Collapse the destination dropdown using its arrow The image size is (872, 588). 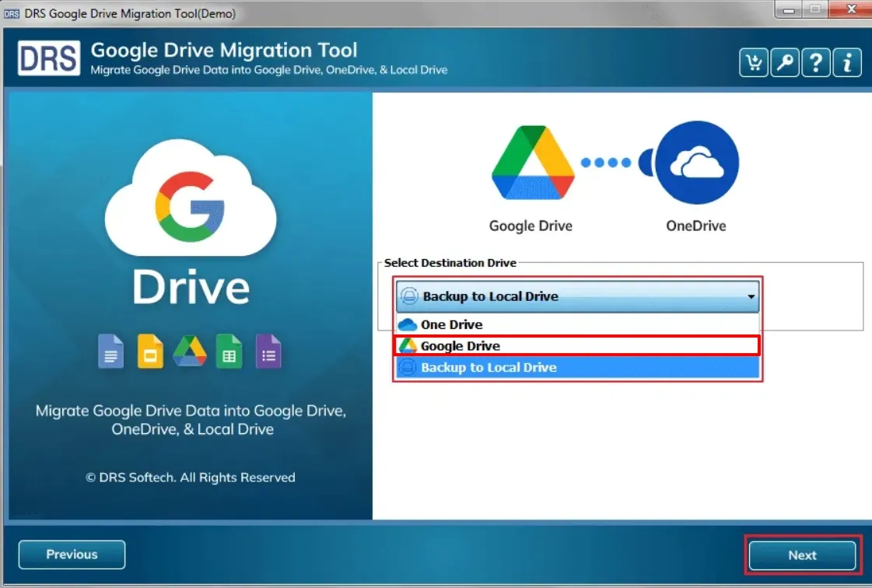pos(751,296)
